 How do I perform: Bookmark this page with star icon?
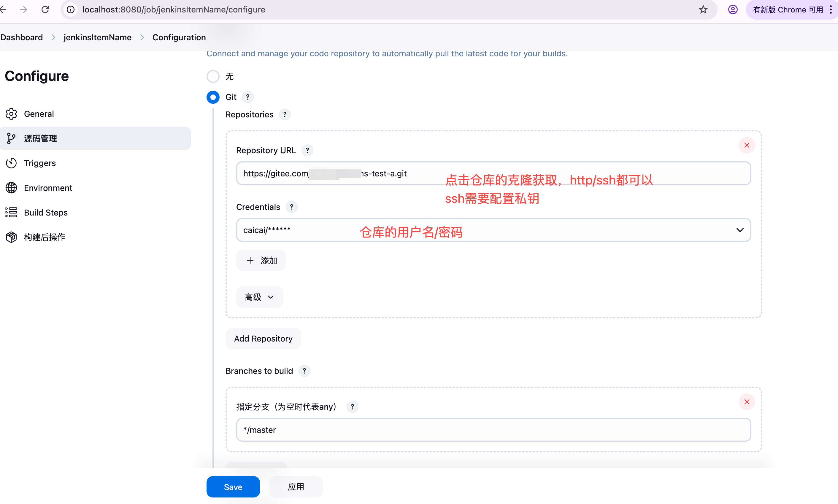tap(703, 9)
